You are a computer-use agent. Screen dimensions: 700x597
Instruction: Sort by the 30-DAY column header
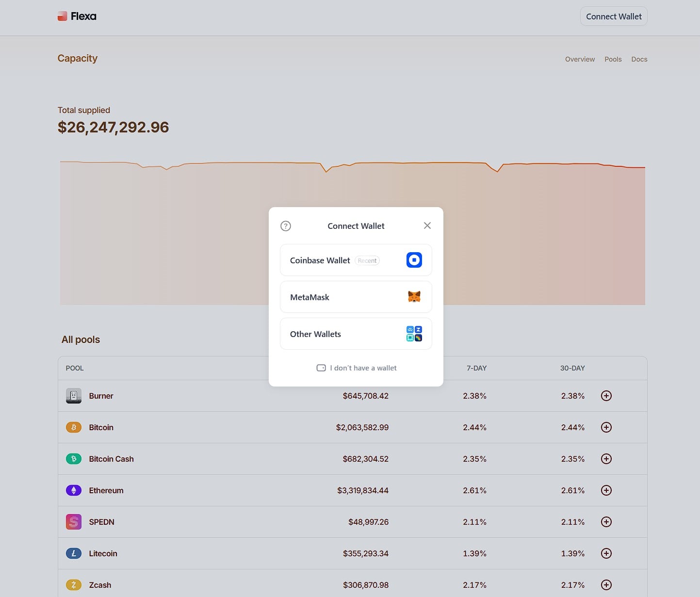(x=572, y=368)
